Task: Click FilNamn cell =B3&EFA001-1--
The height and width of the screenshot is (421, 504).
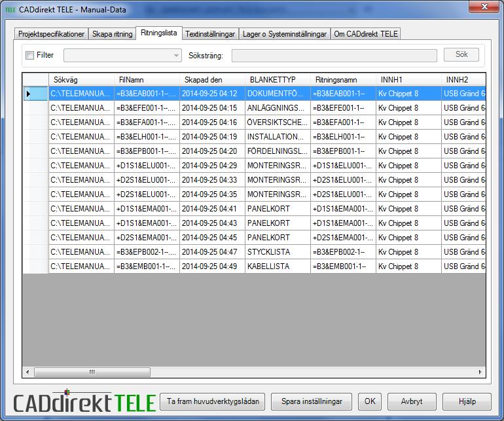Action: click(x=147, y=122)
